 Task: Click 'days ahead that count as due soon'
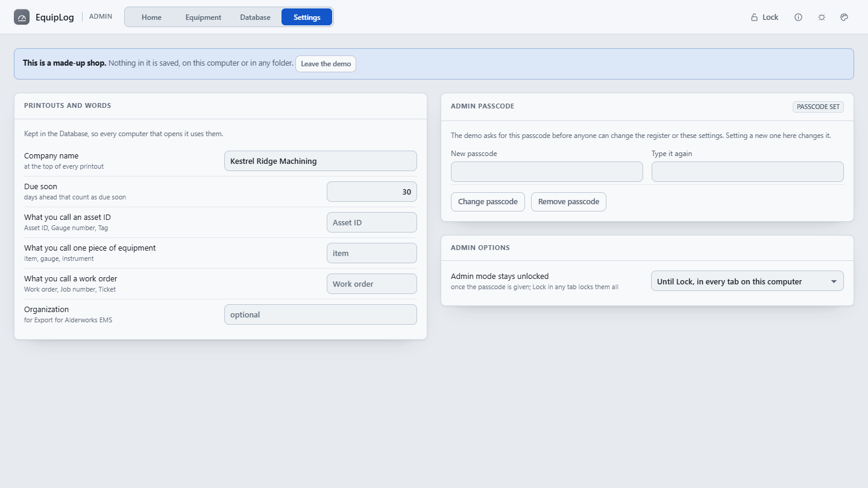coord(75,197)
